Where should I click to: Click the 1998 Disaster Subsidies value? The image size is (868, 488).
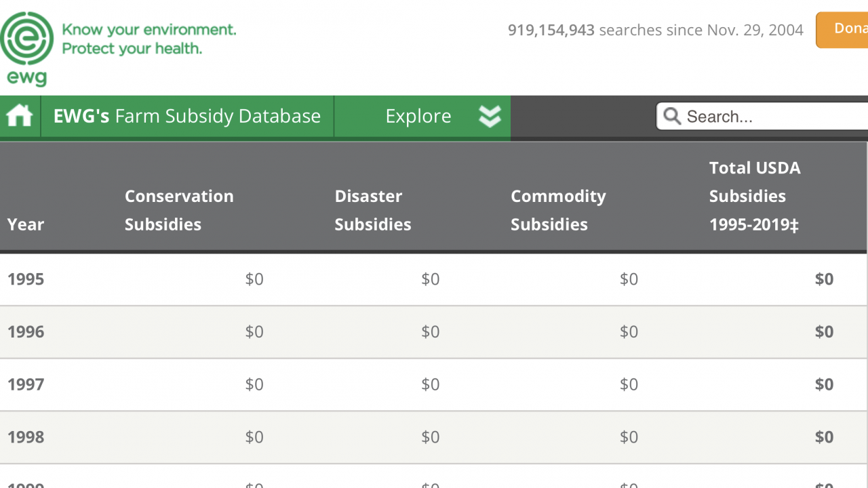pyautogui.click(x=431, y=437)
